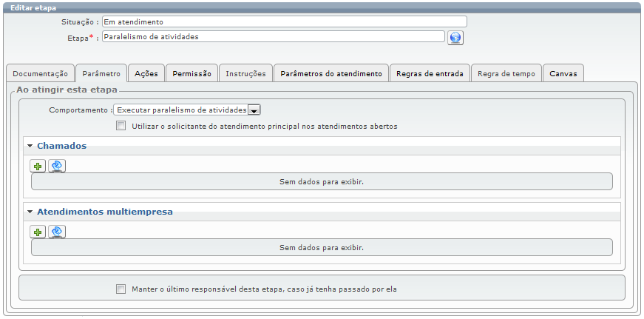The image size is (644, 319).
Task: Open the Comportamento dropdown
Action: coord(254,110)
